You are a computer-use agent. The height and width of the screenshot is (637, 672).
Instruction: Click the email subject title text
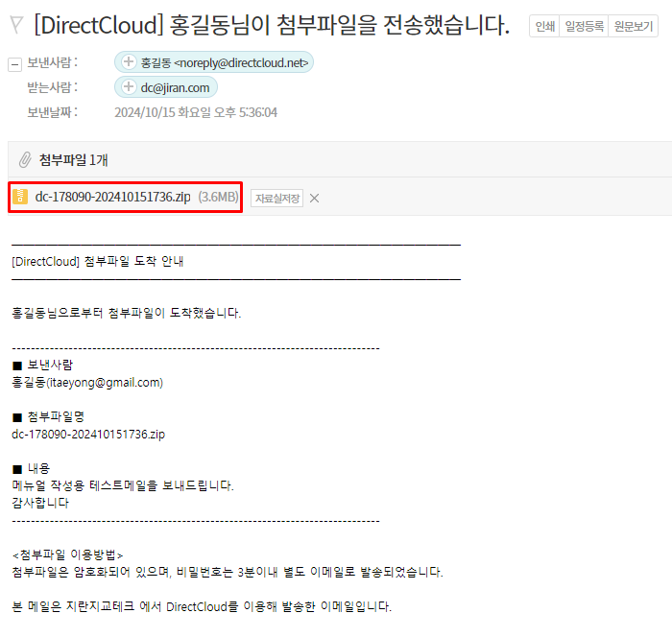[272, 26]
